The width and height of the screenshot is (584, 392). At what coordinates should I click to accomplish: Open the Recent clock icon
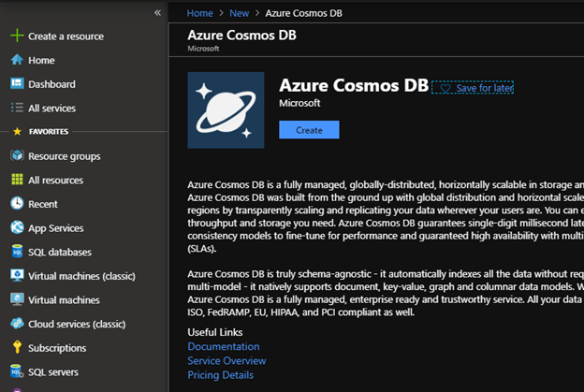[x=16, y=204]
